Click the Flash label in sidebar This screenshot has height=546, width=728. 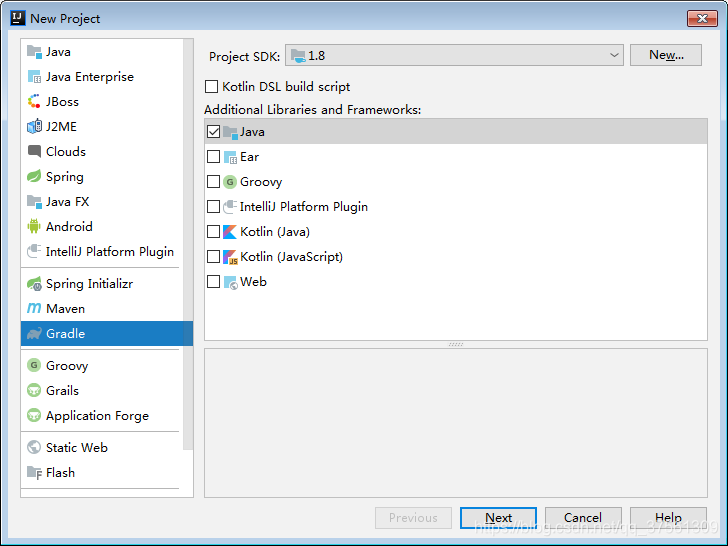click(60, 473)
